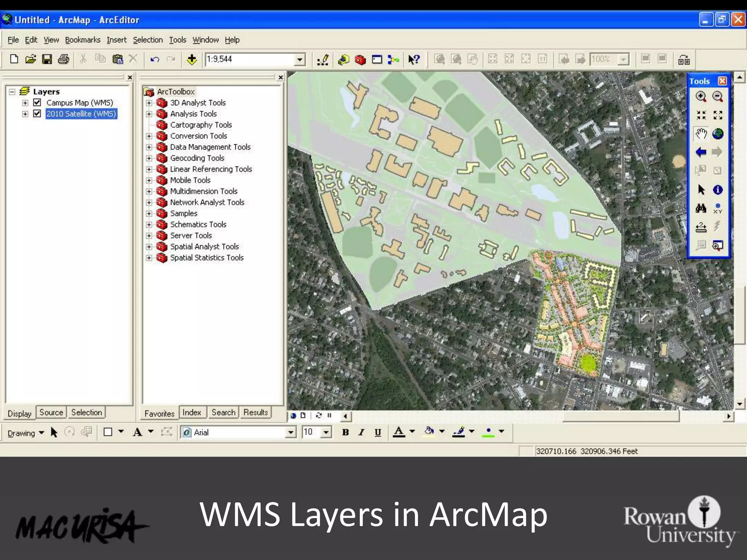747x560 pixels.
Task: Choose the Select Elements arrow tool
Action: point(701,190)
